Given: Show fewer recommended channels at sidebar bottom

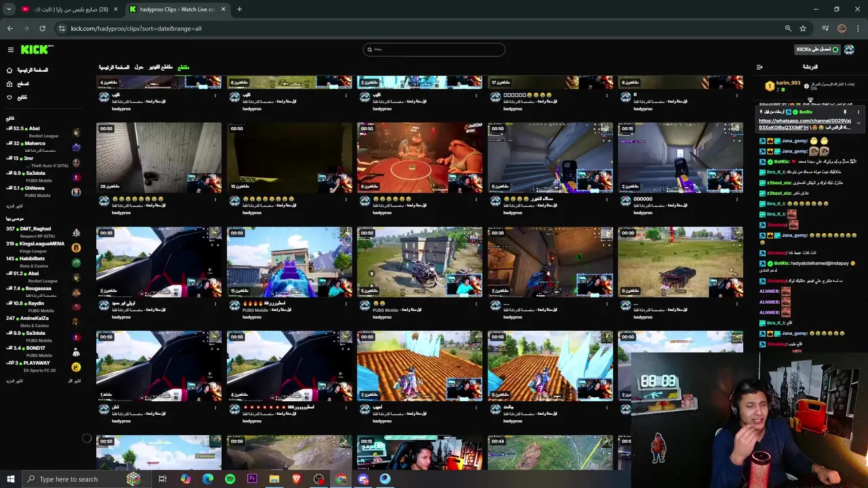Looking at the screenshot, I should 74,381.
